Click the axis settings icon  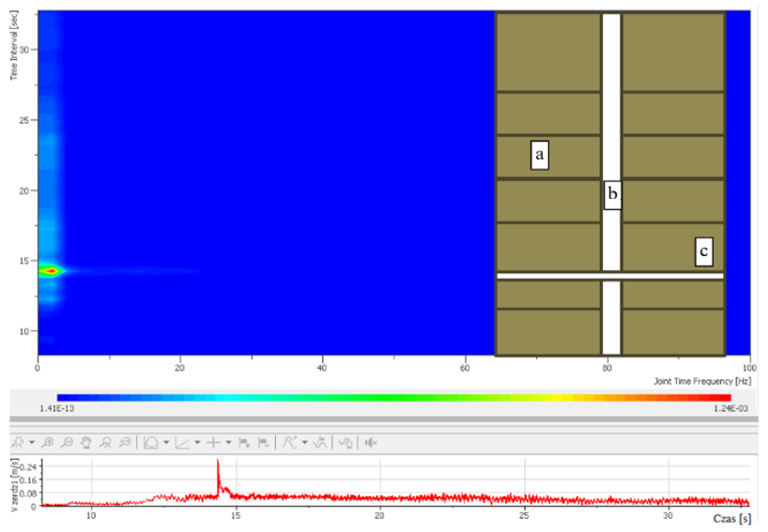[183, 443]
